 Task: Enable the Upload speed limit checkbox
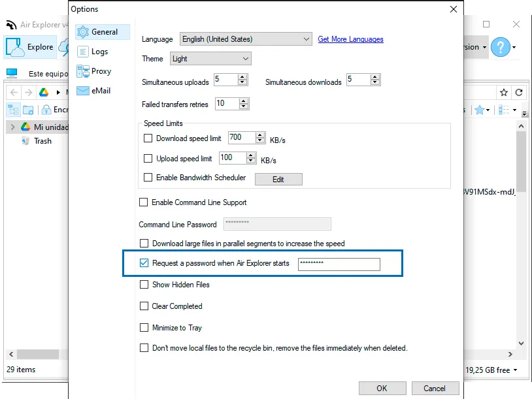tap(148, 158)
